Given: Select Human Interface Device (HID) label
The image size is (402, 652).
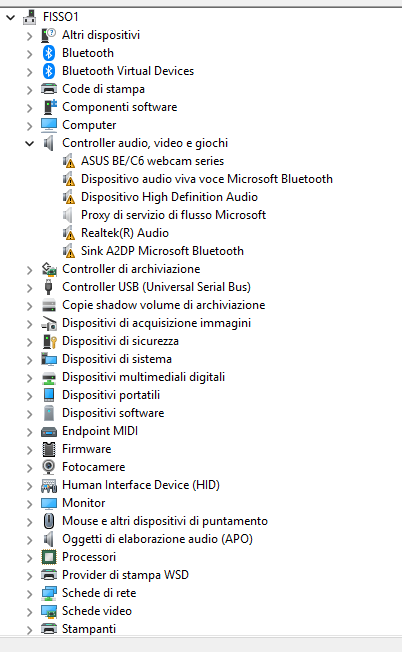Looking at the screenshot, I should point(141,485).
